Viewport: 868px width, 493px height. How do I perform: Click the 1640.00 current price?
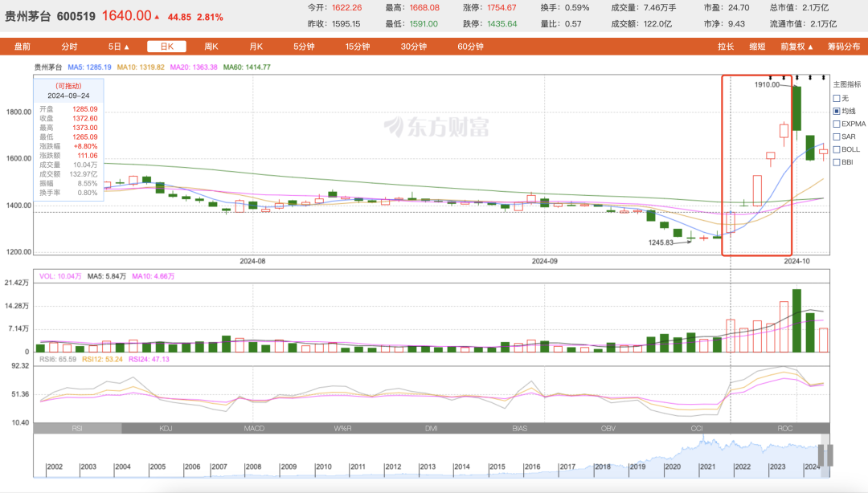click(x=127, y=15)
